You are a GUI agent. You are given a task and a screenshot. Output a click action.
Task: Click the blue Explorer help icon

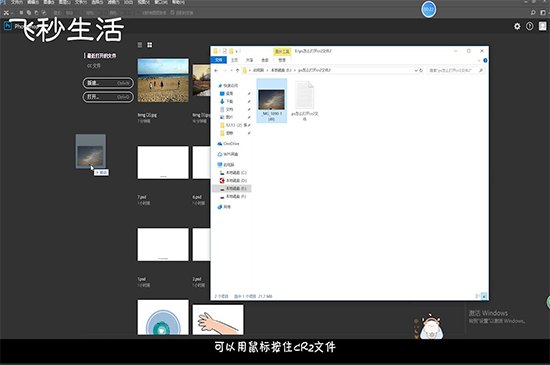click(485, 60)
